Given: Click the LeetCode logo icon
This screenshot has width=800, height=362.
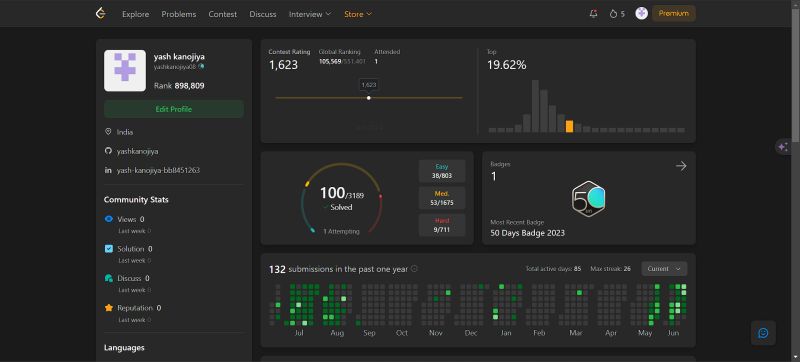Looking at the screenshot, I should tap(101, 14).
